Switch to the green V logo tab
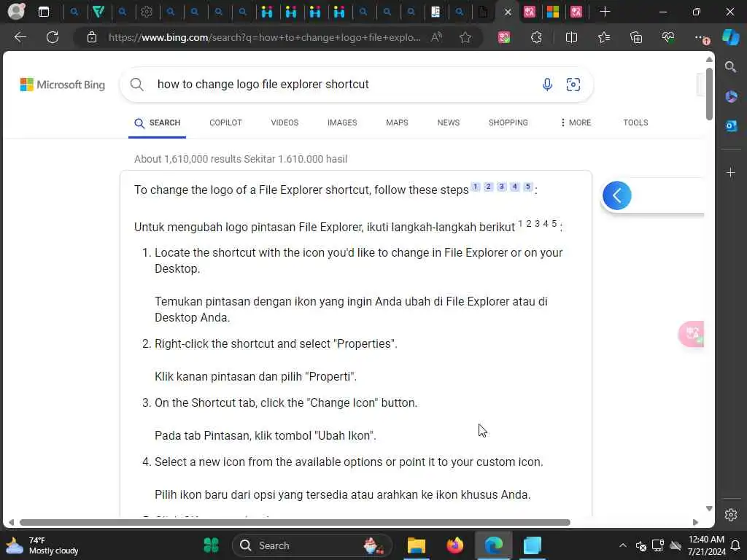Viewport: 747px width, 560px height. tap(98, 12)
